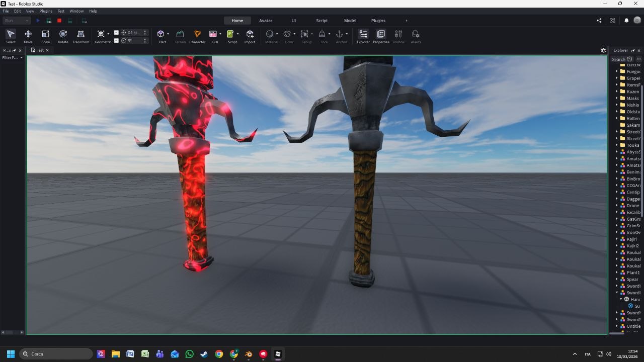Switch to the Model ribbon tab
Screen dimensions: 644x362
pos(350,21)
